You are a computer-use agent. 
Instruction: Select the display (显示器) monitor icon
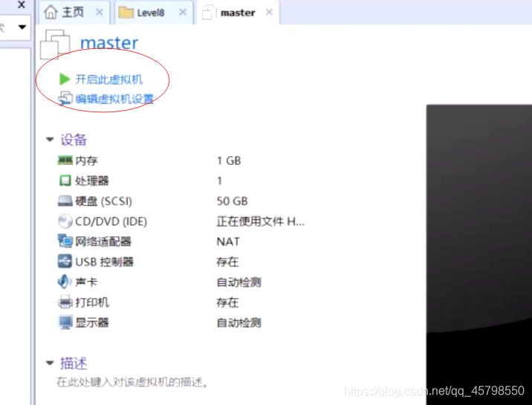[65, 323]
